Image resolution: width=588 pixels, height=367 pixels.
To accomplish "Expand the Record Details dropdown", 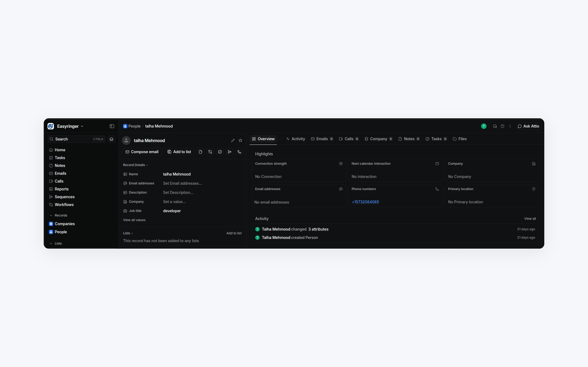I will coord(135,165).
